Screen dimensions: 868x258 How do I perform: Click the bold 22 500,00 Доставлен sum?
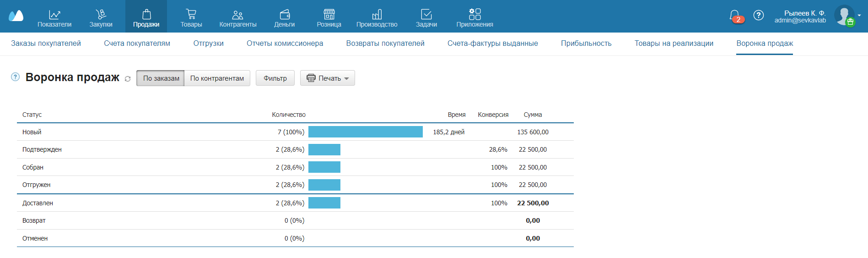pos(533,203)
